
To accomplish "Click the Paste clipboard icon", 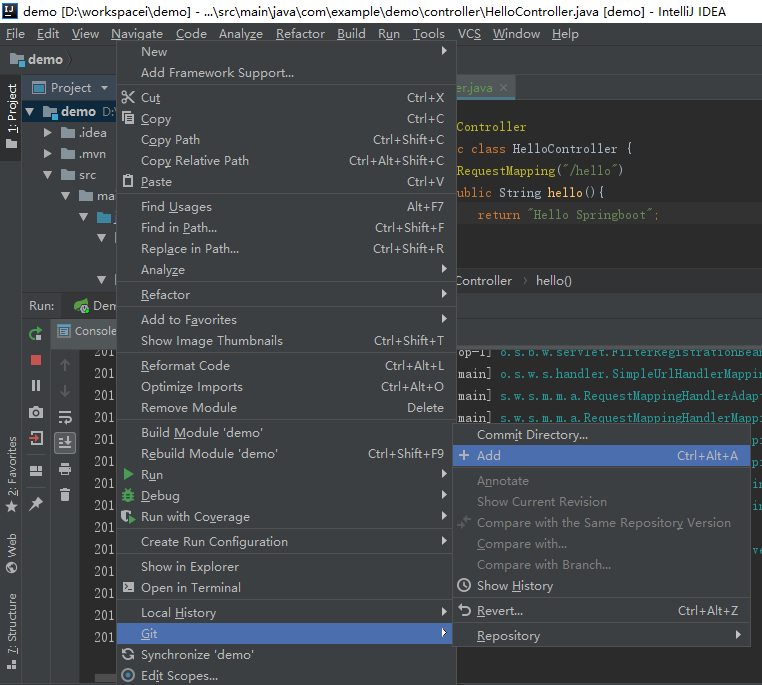I will pos(128,181).
